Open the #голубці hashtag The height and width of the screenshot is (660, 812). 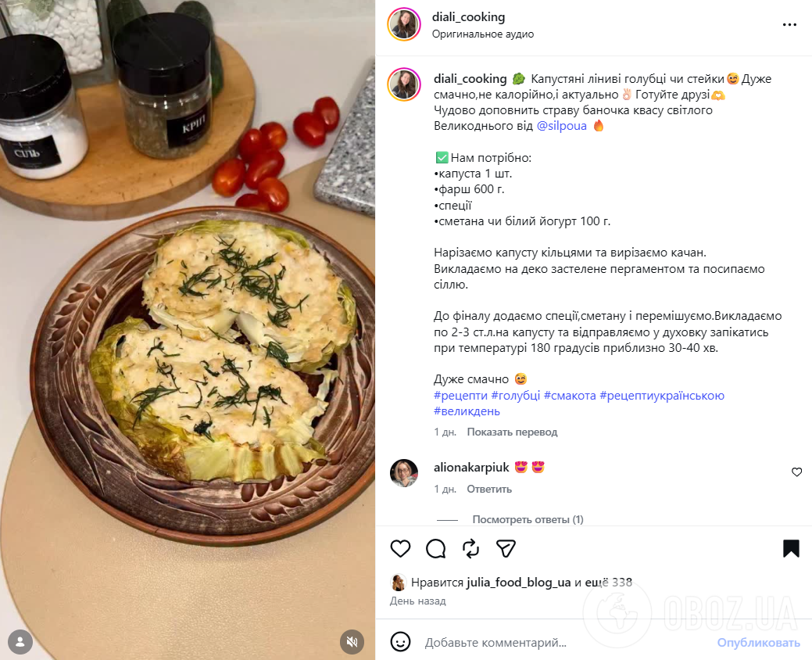[x=515, y=395]
